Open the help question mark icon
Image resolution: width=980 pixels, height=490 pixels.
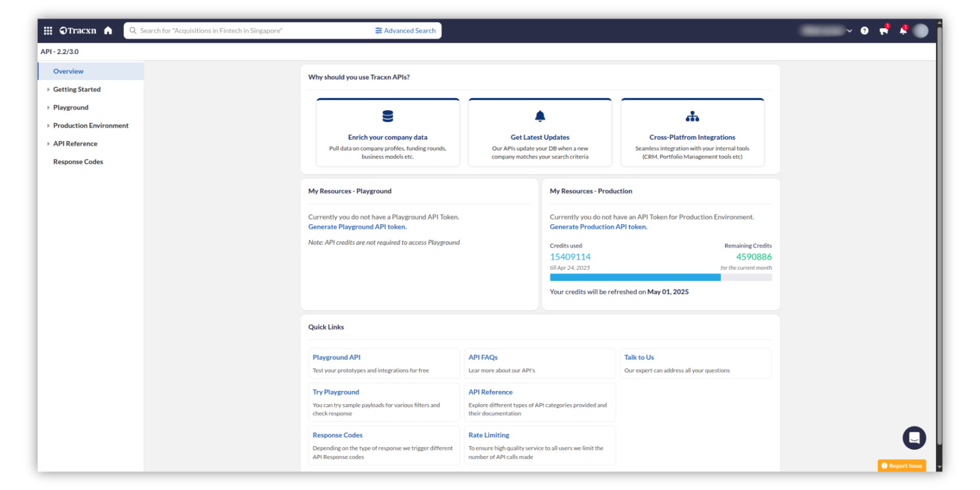(x=864, y=31)
